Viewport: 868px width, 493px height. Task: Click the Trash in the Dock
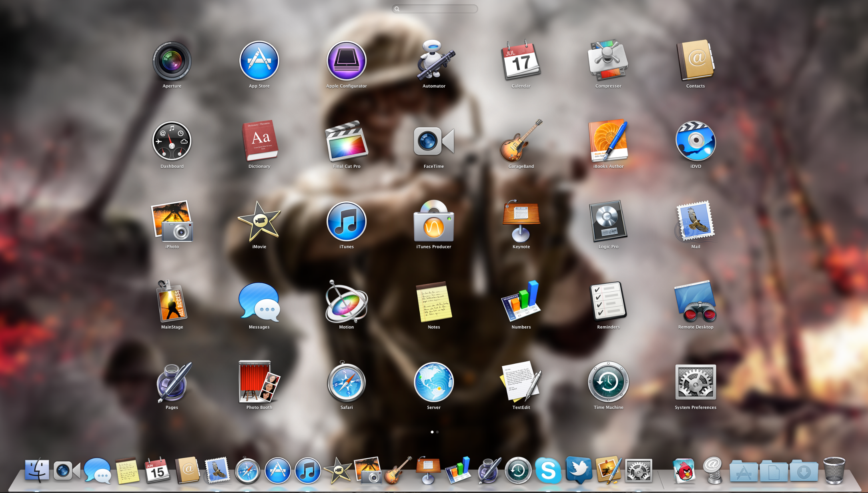(x=834, y=471)
